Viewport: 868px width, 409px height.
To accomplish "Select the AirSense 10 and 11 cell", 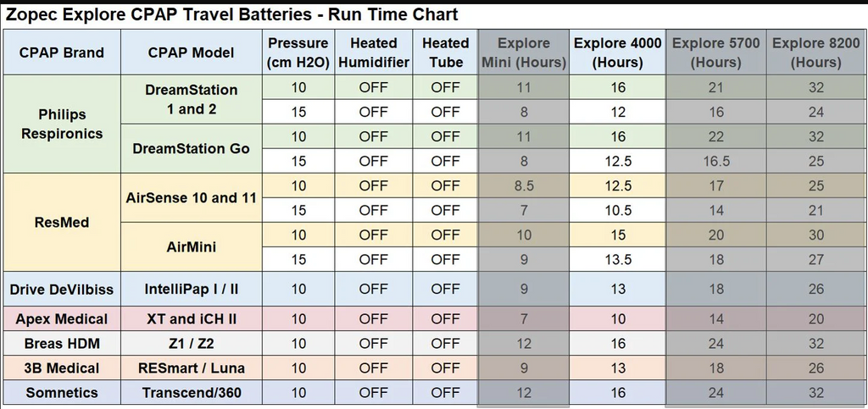I will [191, 198].
